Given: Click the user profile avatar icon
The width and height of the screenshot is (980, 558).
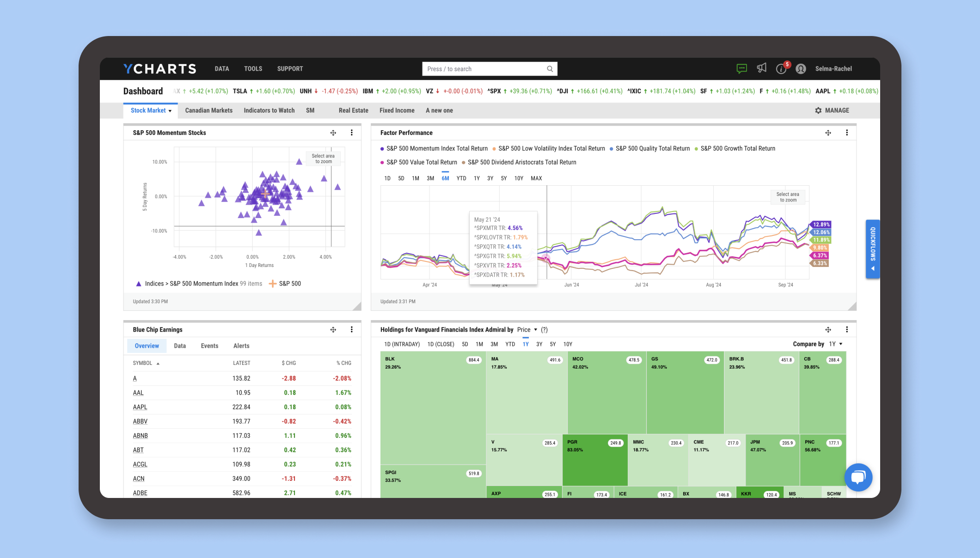Looking at the screenshot, I should (801, 69).
